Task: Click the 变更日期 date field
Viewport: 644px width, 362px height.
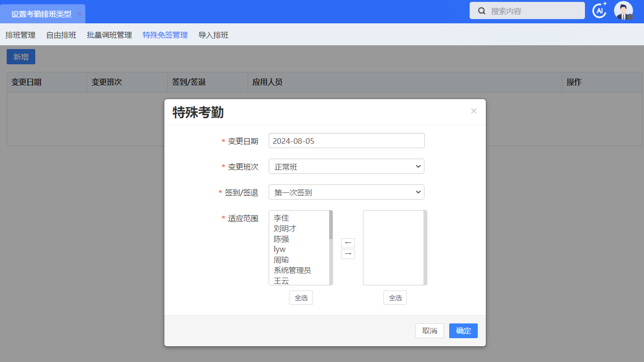Action: pos(346,141)
